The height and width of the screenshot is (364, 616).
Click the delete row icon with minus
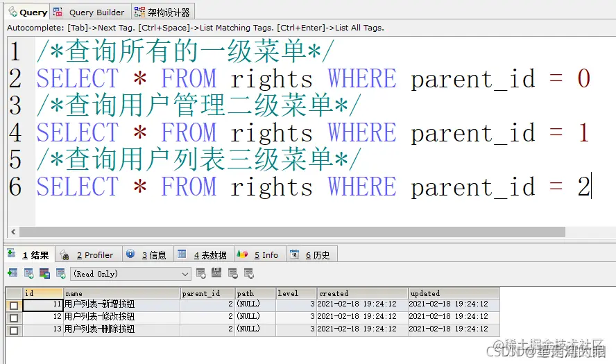coord(232,273)
